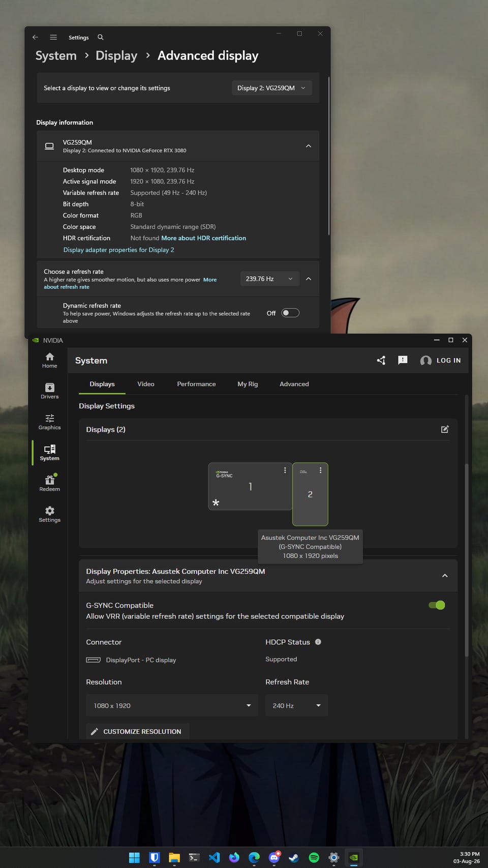Go back in the Settings window

pyautogui.click(x=35, y=37)
